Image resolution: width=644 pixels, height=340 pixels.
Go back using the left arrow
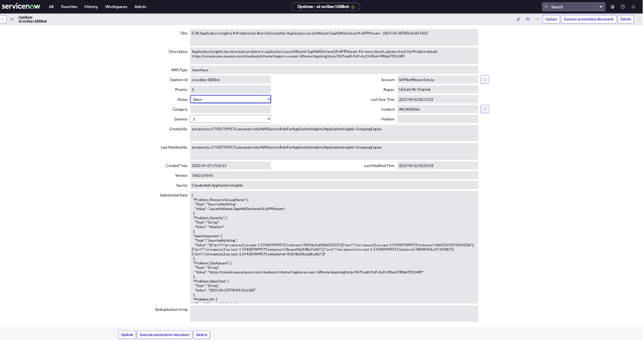tap(3, 19)
